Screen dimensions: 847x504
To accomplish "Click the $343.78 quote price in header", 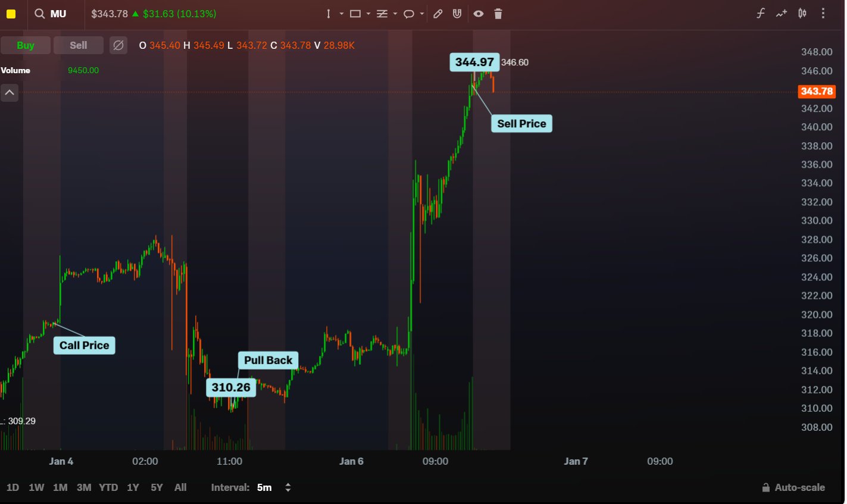I will coord(109,14).
